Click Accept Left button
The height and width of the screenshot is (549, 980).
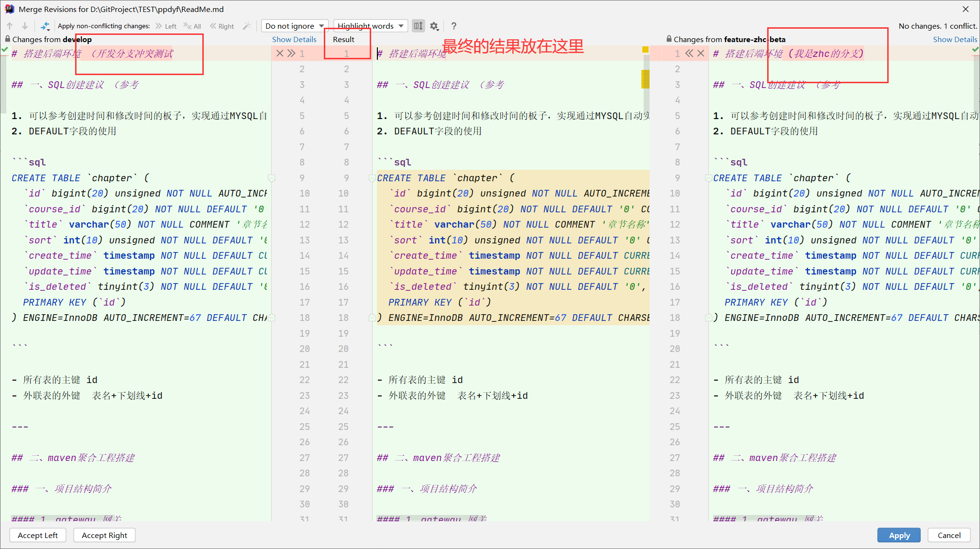coord(38,535)
